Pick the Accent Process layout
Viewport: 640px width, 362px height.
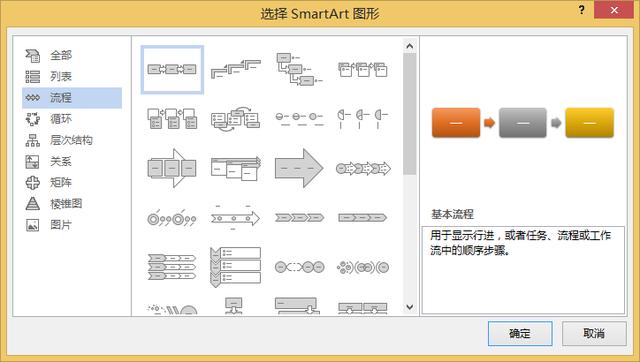click(x=363, y=69)
